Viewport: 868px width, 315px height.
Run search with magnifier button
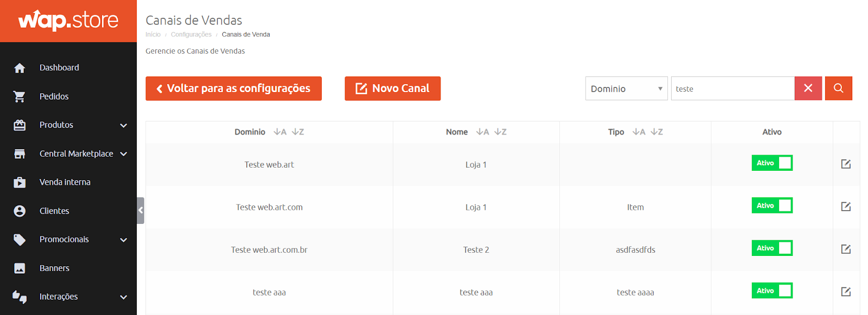pos(839,88)
